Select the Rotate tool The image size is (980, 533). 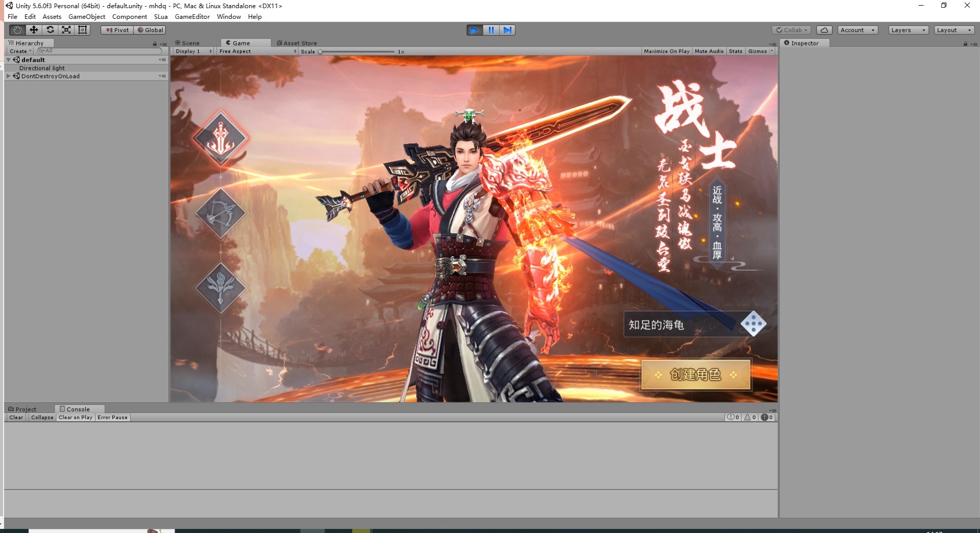tap(50, 30)
